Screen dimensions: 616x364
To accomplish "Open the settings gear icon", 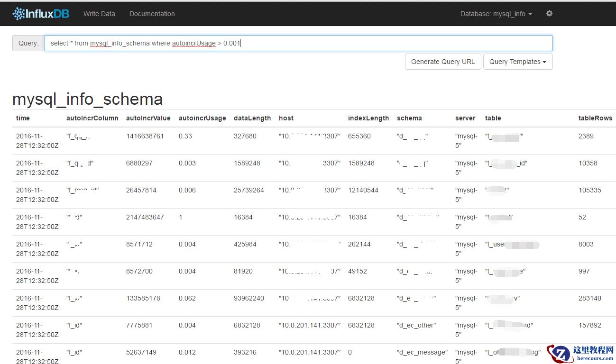I will pos(549,14).
